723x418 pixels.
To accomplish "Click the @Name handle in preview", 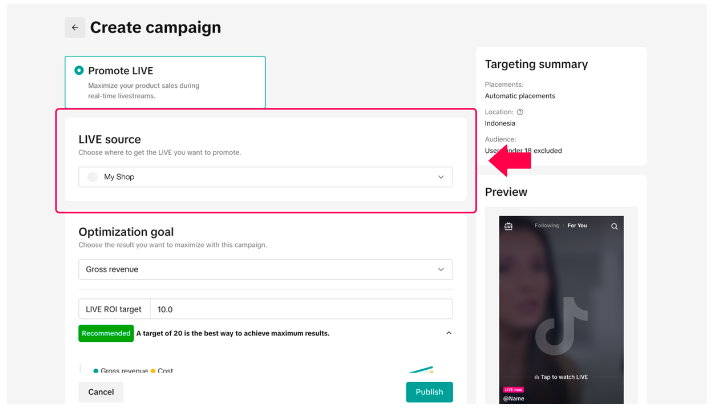I will pos(515,400).
